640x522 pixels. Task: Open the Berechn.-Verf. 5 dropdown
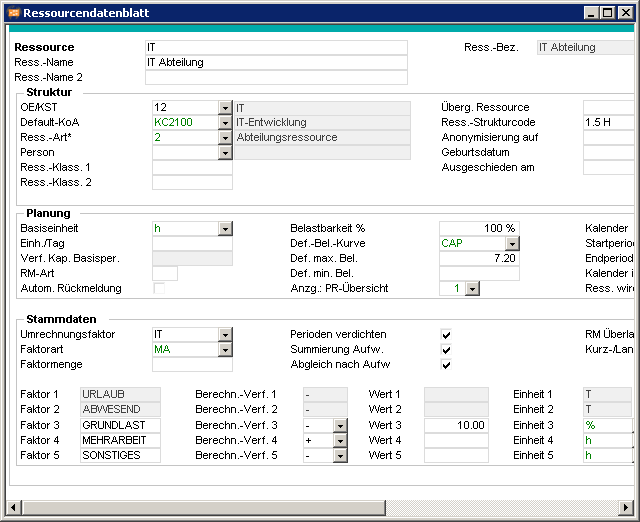click(x=340, y=456)
